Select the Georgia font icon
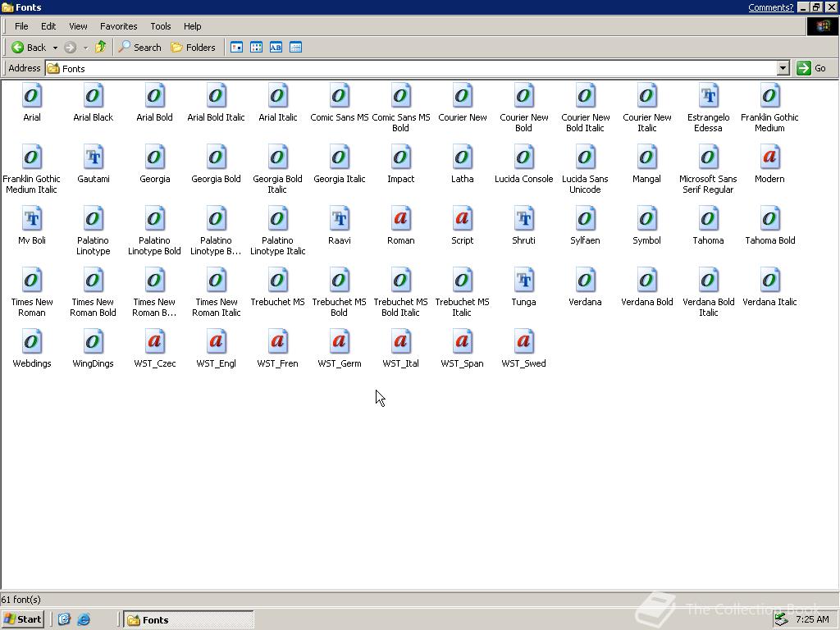The width and height of the screenshot is (840, 630). [155, 158]
